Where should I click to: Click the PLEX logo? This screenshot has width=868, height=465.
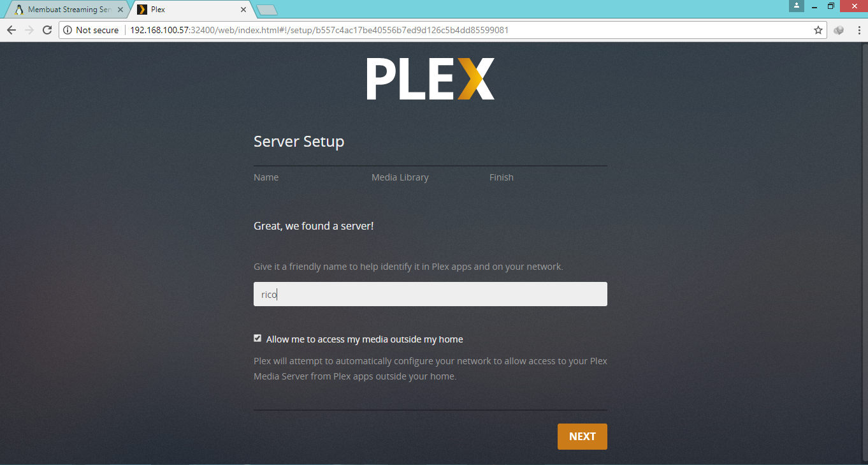tap(430, 79)
